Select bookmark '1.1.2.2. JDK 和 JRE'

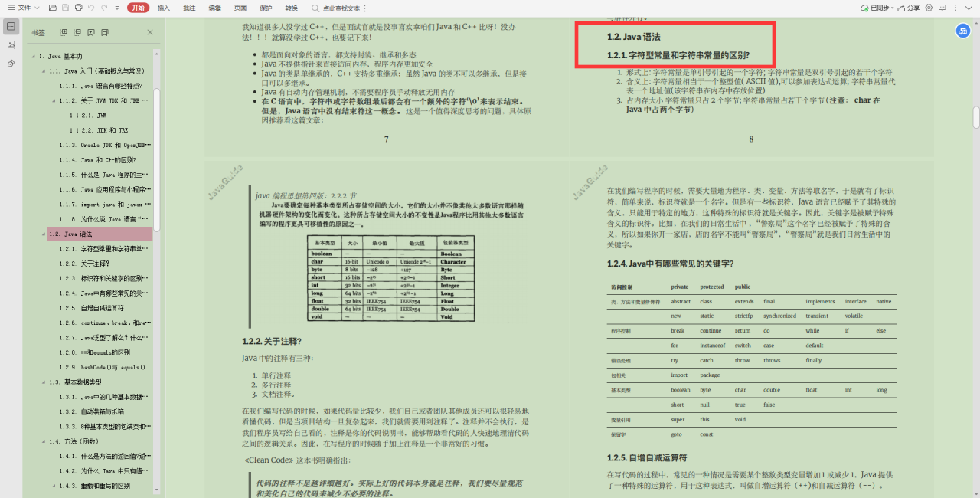coord(99,130)
